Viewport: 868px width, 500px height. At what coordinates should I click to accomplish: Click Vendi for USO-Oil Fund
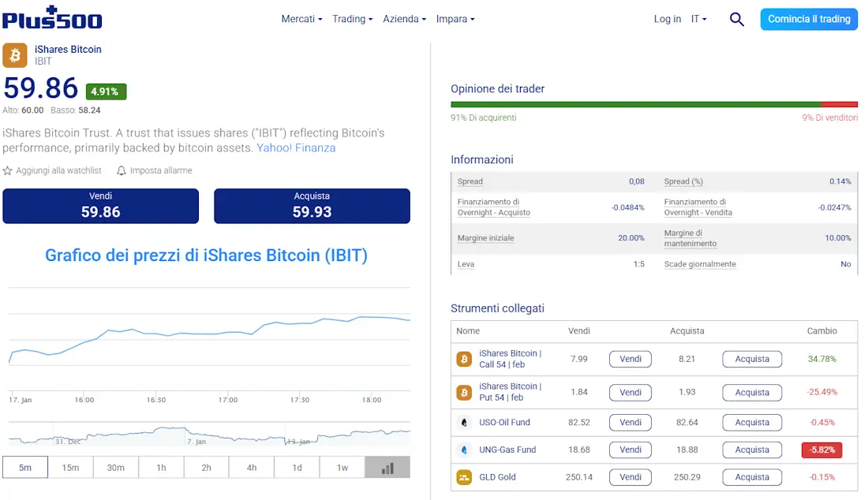(x=630, y=423)
